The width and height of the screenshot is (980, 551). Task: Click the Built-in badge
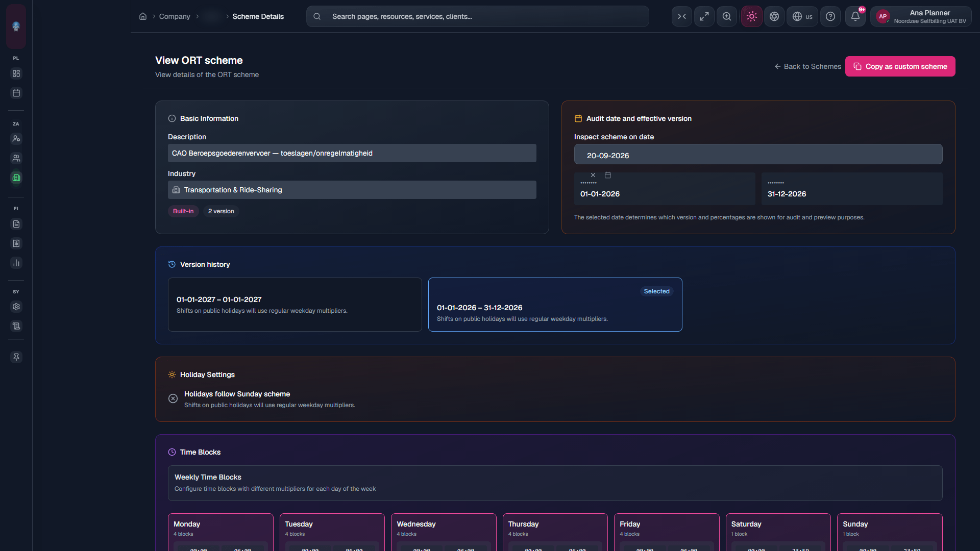pos(183,211)
